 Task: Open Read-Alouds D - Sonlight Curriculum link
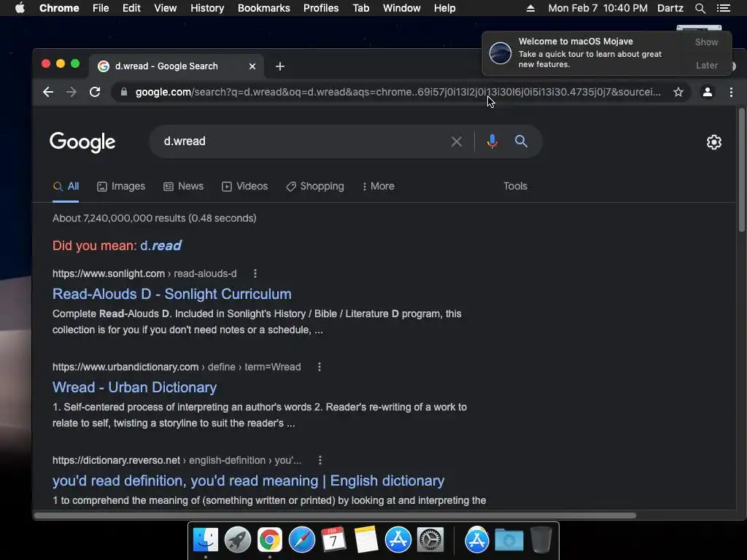(172, 294)
